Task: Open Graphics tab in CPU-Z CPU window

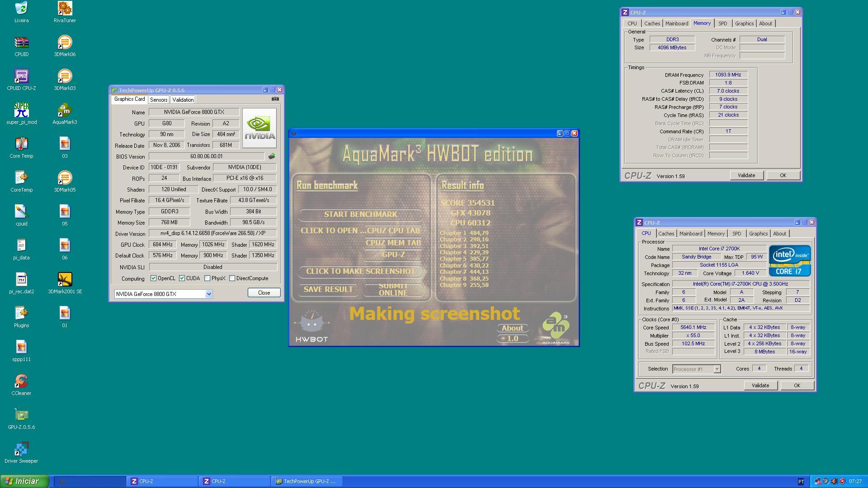Action: pos(758,234)
